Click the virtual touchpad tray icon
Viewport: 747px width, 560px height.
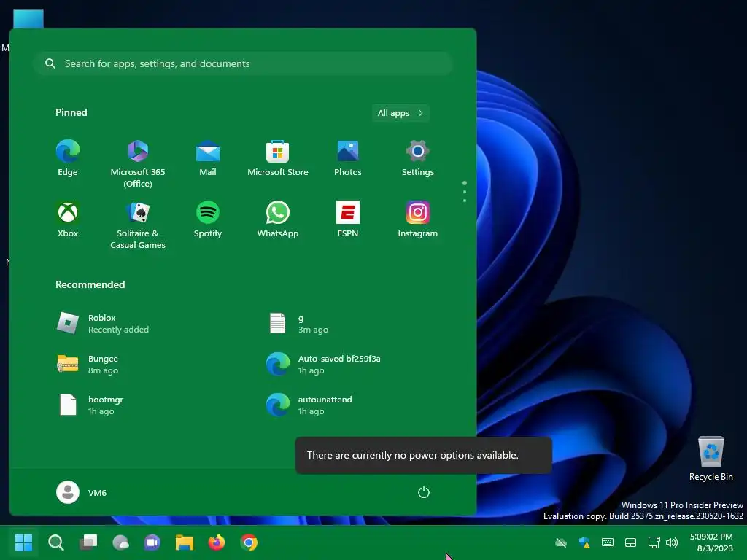point(631,542)
